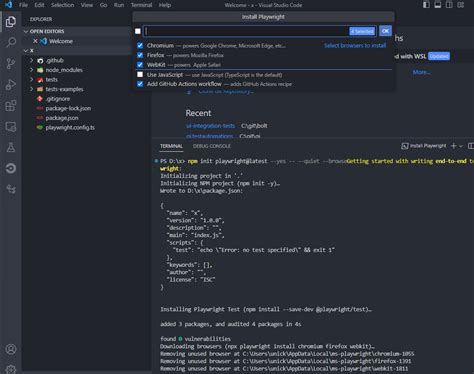Uncheck the Firefox browser option
Image resolution: width=474 pixels, height=374 pixels.
(140, 55)
